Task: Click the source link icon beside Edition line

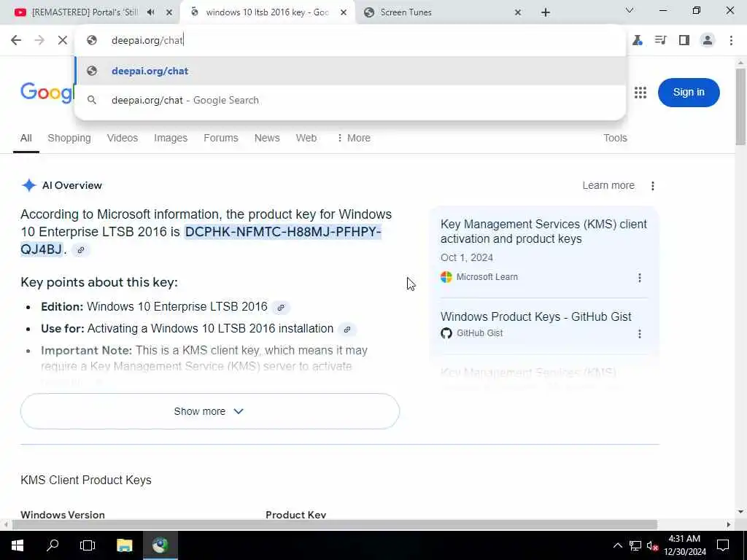Action: pyautogui.click(x=281, y=308)
